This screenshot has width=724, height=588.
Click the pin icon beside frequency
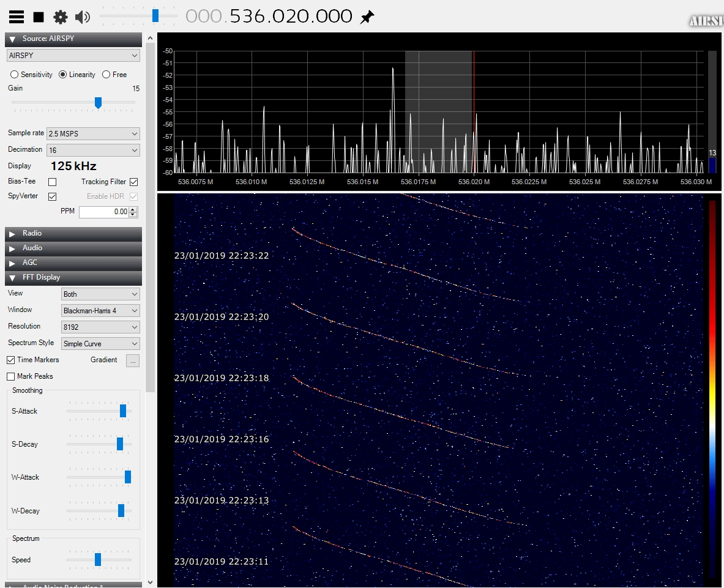pyautogui.click(x=367, y=17)
